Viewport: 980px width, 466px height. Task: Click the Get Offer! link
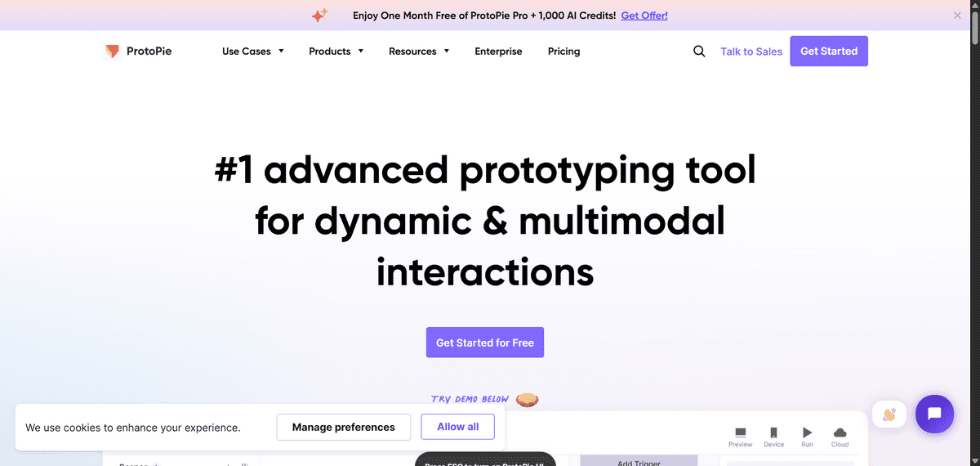[644, 16]
